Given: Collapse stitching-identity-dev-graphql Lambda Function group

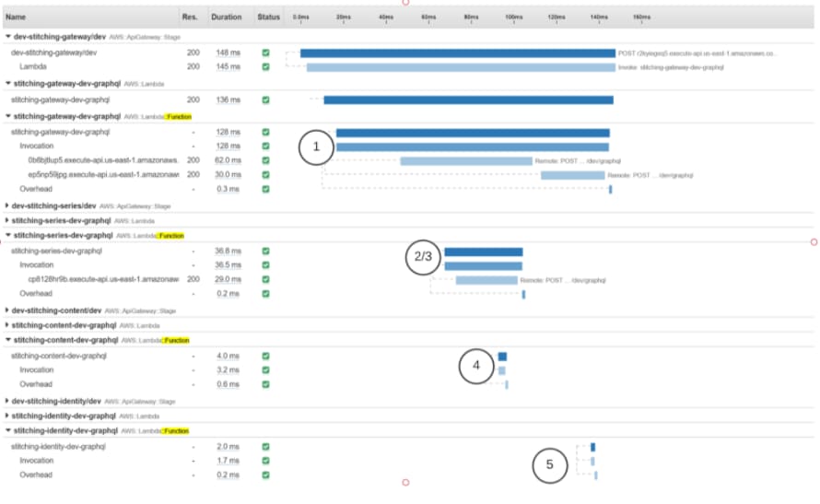Looking at the screenshot, I should (8, 430).
